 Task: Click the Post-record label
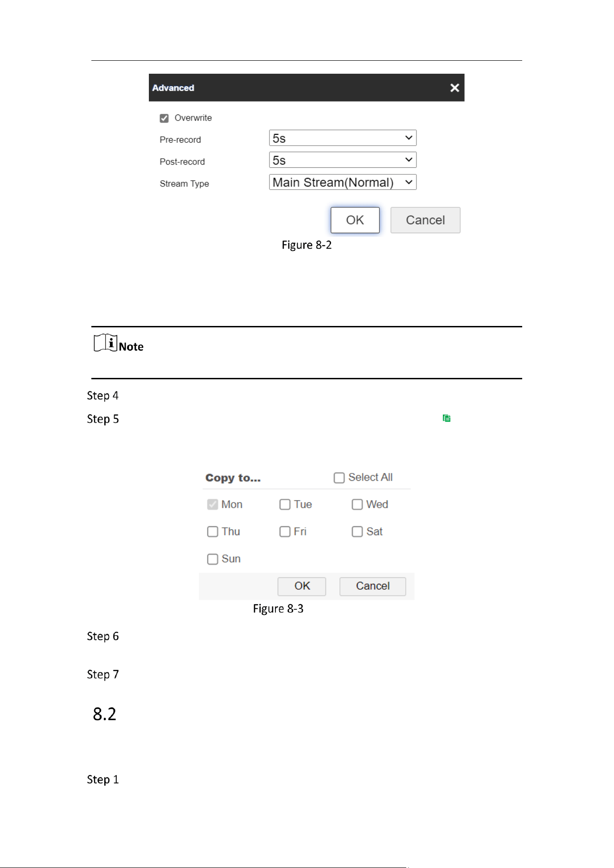[x=182, y=162]
